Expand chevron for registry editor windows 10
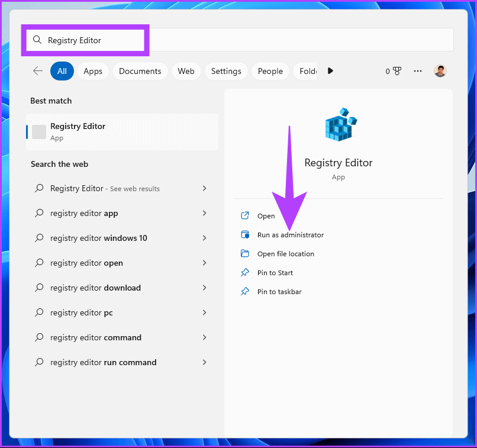The height and width of the screenshot is (448, 477). [204, 238]
